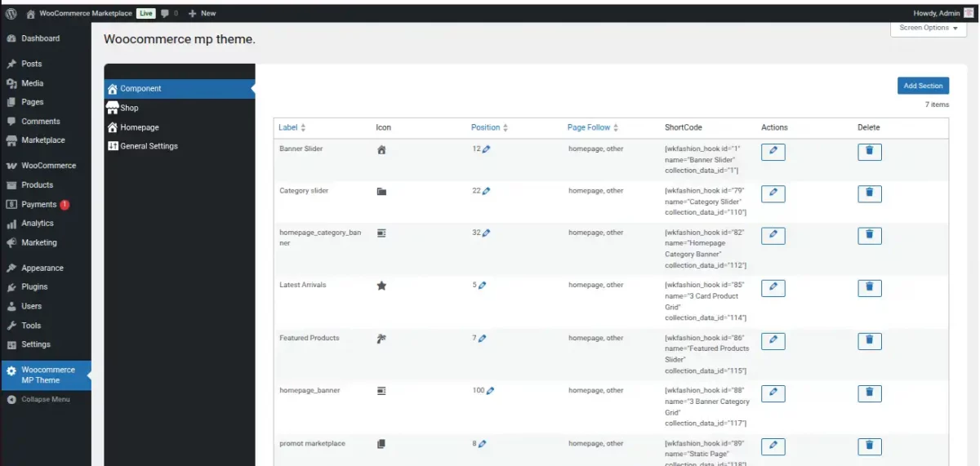Viewport: 980px width, 466px height.
Task: Delete the Featured Products section
Action: coord(870,341)
